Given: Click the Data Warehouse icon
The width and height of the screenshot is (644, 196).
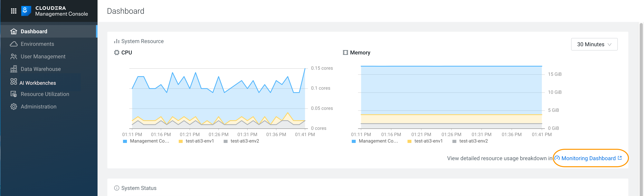Looking at the screenshot, I should click(x=14, y=69).
